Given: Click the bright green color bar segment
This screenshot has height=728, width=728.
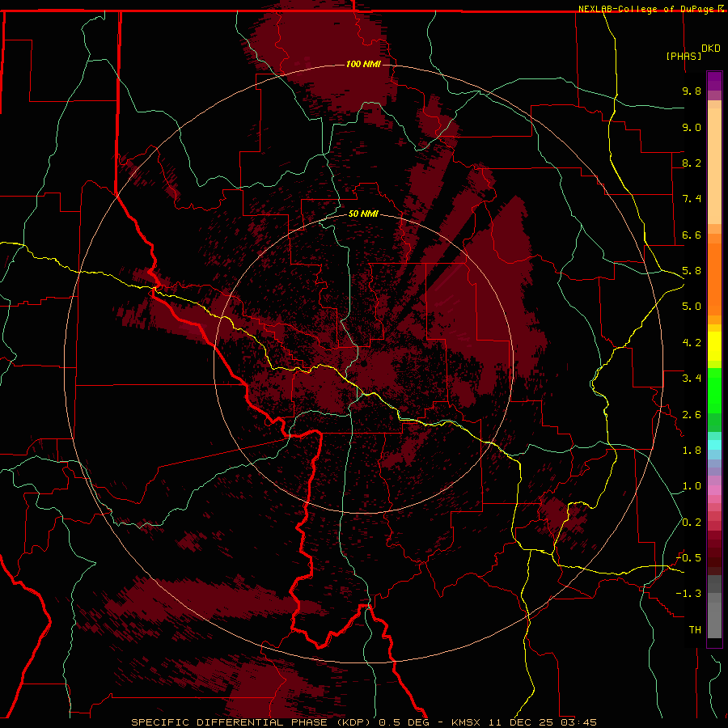Looking at the screenshot, I should click(714, 391).
